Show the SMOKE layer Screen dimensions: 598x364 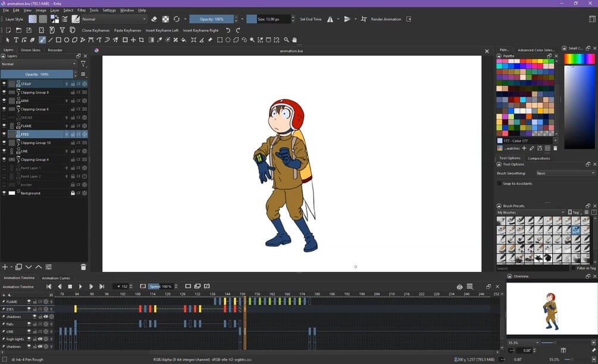pos(4,117)
